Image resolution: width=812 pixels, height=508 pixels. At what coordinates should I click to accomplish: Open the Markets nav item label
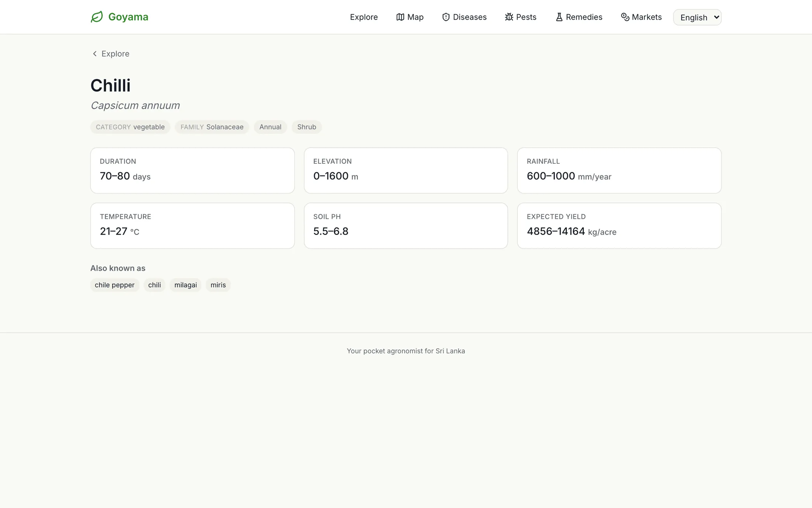tap(647, 17)
